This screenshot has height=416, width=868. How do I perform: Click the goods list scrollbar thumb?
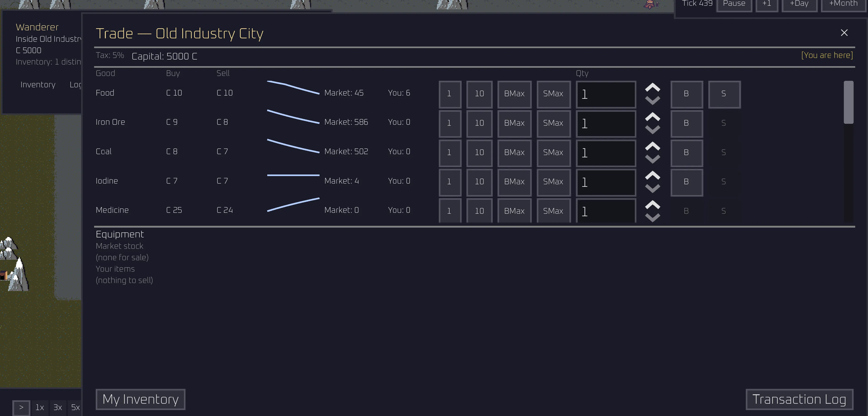pyautogui.click(x=848, y=102)
